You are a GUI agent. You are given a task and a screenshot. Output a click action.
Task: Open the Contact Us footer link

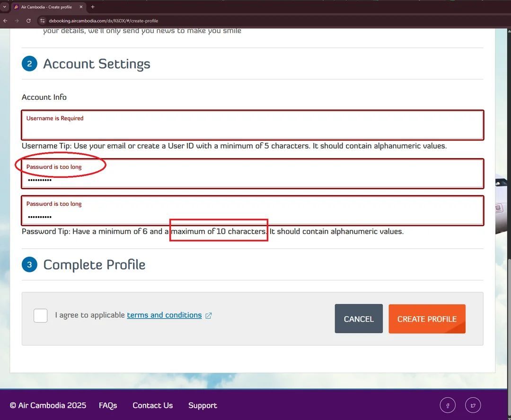point(152,405)
